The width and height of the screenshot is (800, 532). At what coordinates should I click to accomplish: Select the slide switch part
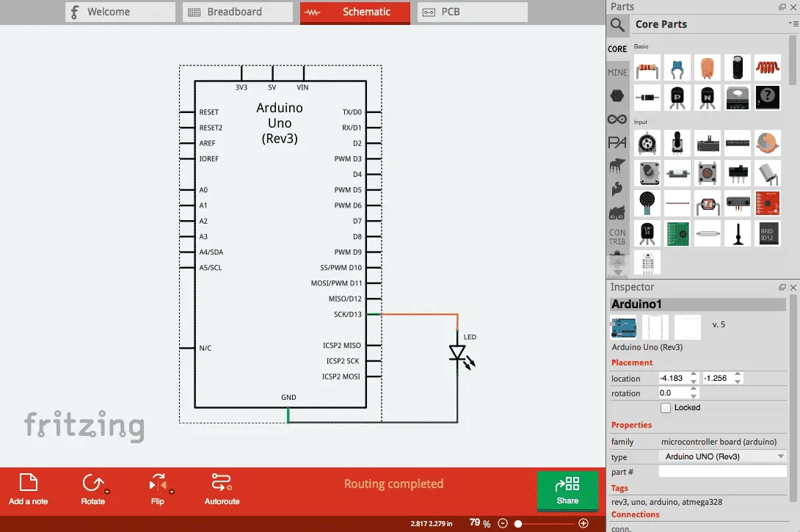tap(738, 173)
